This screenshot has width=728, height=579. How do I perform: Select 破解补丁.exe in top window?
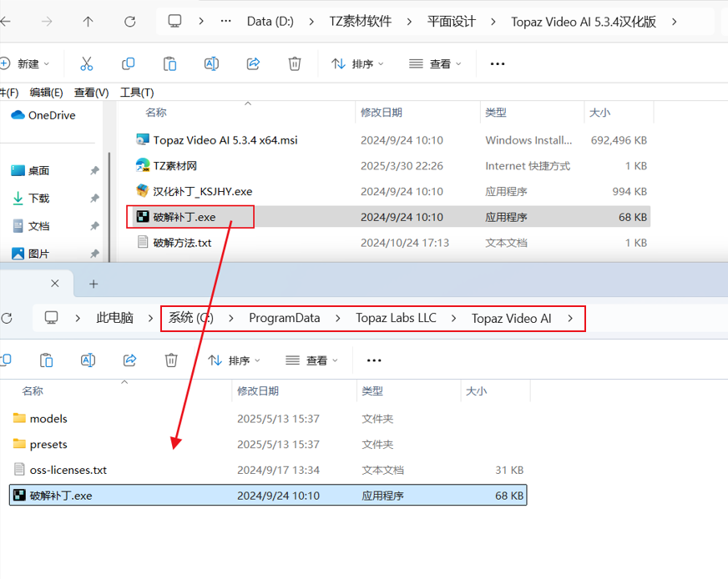pyautogui.click(x=391, y=217)
